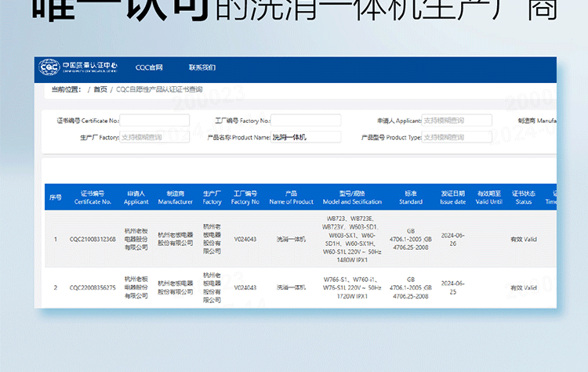
Task: Focus the Certificate No. input field
Action: (154, 121)
